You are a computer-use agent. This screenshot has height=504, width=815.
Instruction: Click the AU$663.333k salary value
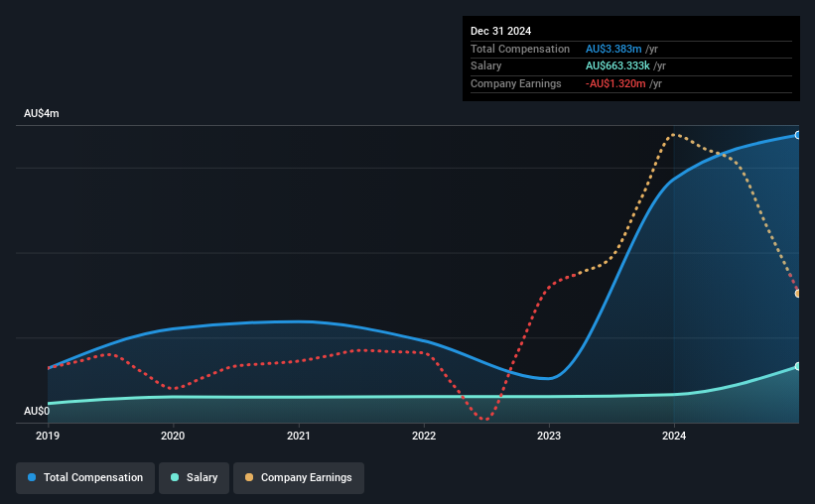(617, 66)
